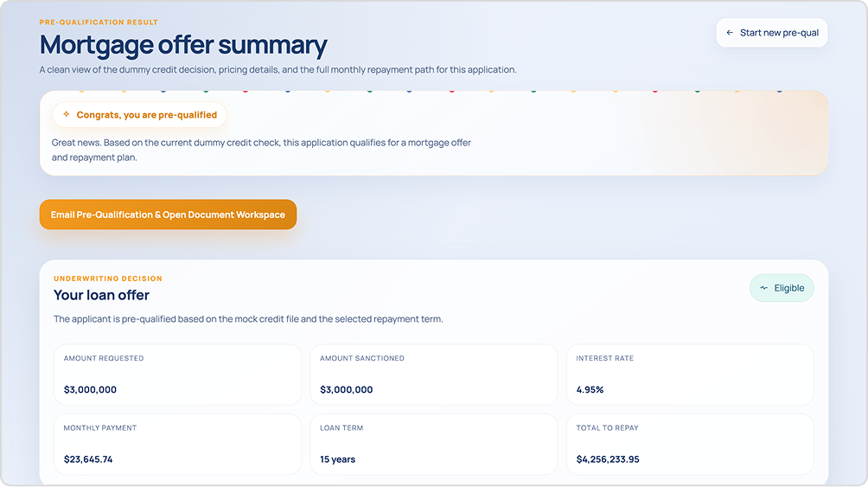Screen dimensions: 868x487
Task: Click the Pre-Qualification Result label
Action: coord(99,22)
